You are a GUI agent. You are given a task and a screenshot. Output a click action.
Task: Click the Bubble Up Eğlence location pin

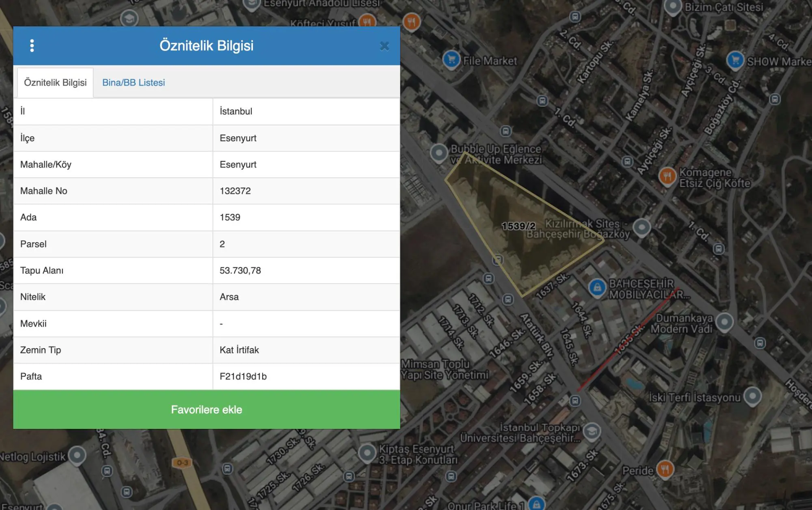click(x=439, y=153)
